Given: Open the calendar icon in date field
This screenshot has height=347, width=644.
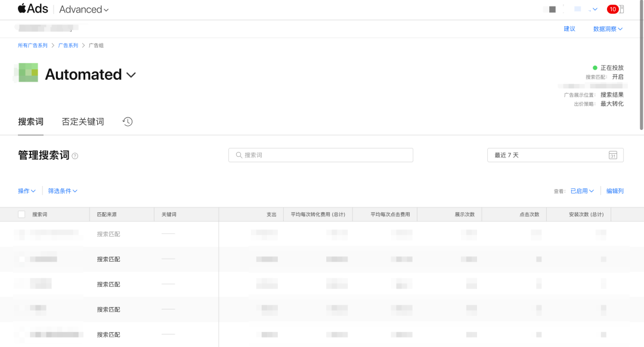Looking at the screenshot, I should point(613,155).
